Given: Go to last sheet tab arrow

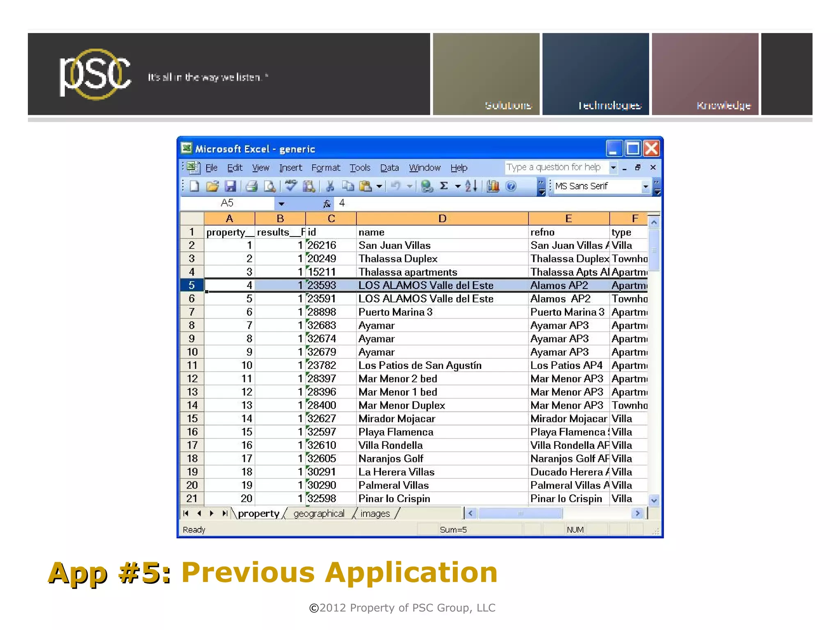Looking at the screenshot, I should click(224, 513).
